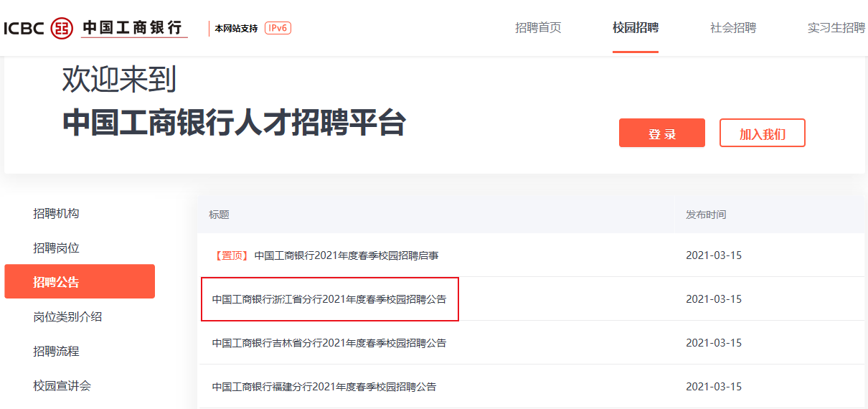
Task: Select 校园招聘 navigation tab
Action: (636, 28)
